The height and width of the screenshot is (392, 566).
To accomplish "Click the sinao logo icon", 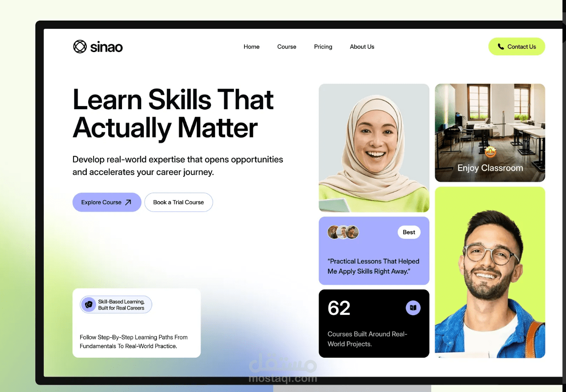I will pos(80,47).
